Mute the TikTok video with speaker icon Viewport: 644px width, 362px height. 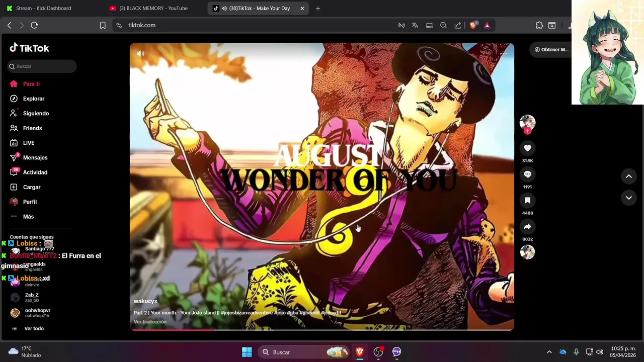coord(141,54)
